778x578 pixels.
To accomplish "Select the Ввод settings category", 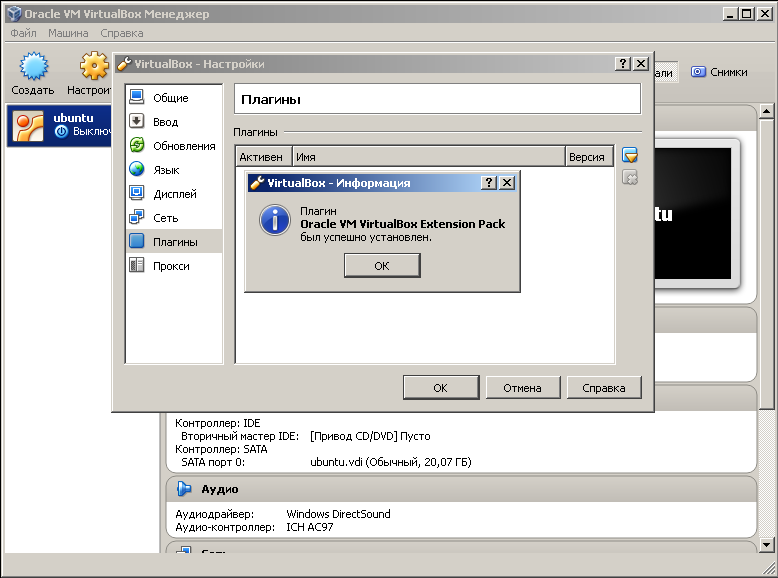I will [174, 122].
